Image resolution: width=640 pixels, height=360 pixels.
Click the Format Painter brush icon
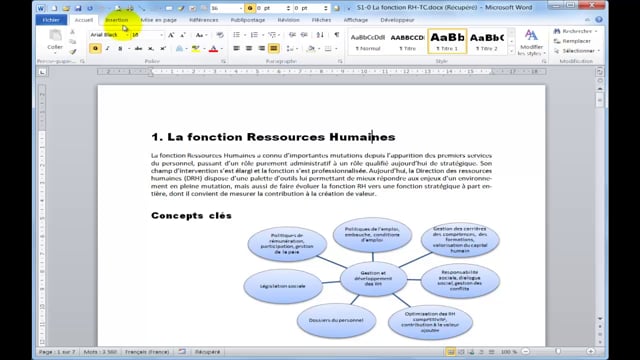tap(73, 52)
